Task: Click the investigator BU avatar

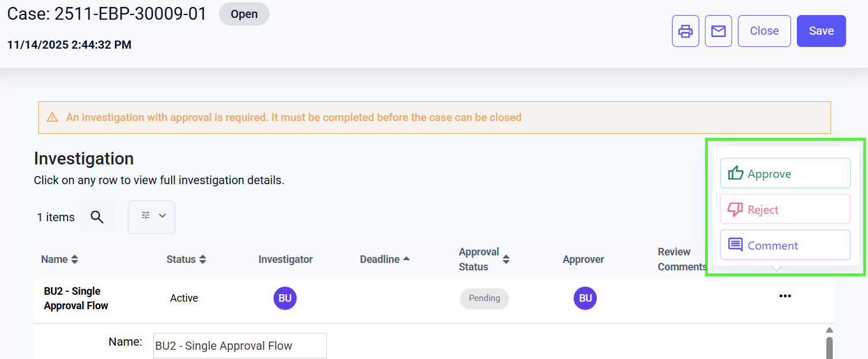Action: [x=285, y=298]
